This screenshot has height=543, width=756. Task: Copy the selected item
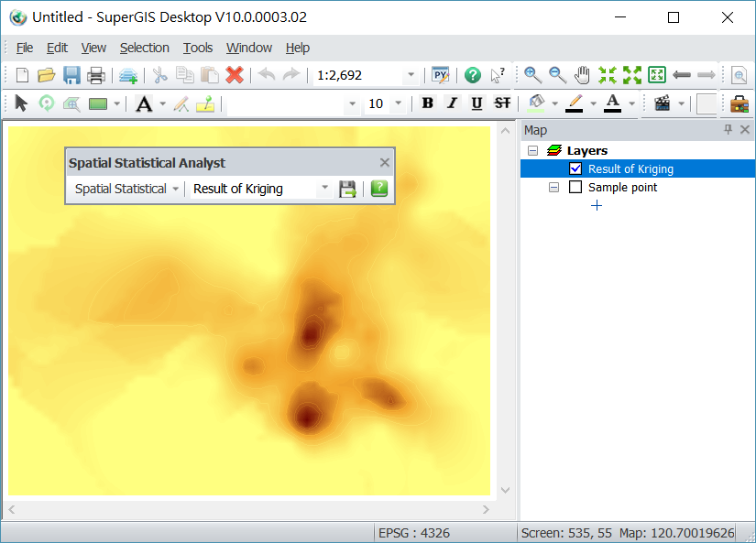point(185,75)
